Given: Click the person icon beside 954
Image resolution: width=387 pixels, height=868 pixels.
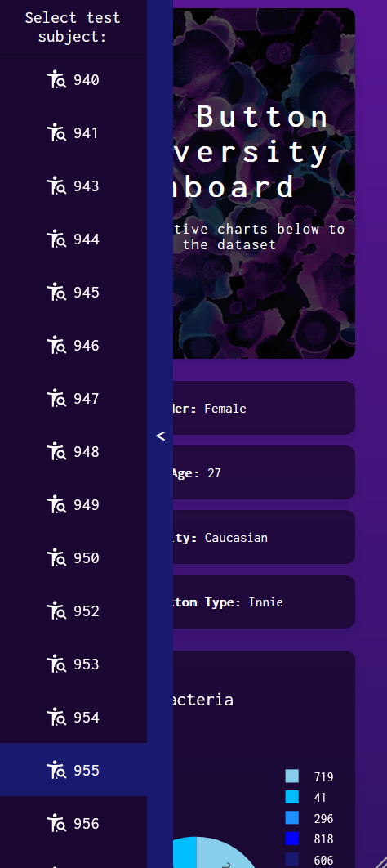Looking at the screenshot, I should click(x=56, y=718).
